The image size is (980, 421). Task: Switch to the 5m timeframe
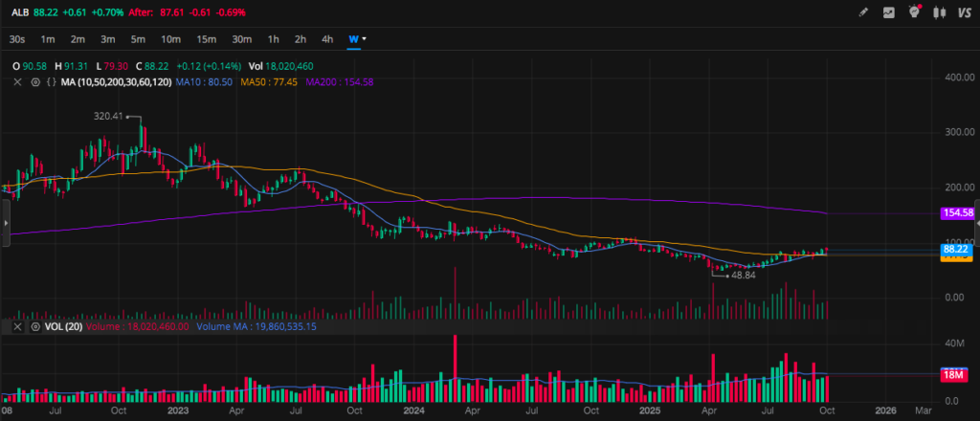click(138, 39)
